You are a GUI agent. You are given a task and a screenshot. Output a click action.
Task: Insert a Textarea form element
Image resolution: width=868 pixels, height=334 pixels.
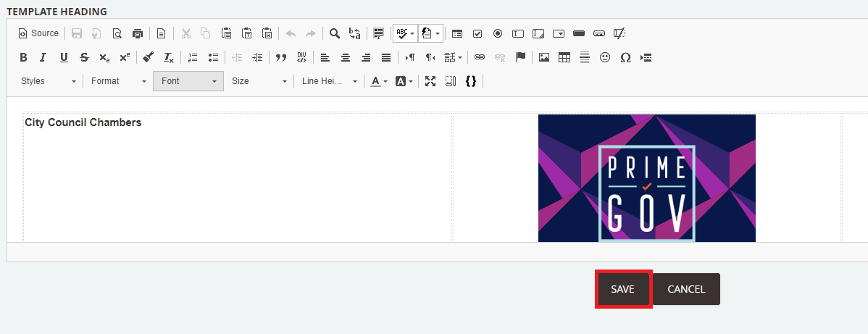pos(538,34)
